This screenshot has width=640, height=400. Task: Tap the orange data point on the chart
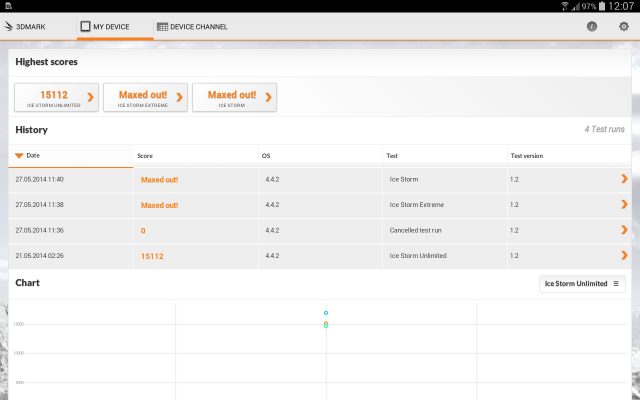pyautogui.click(x=326, y=324)
